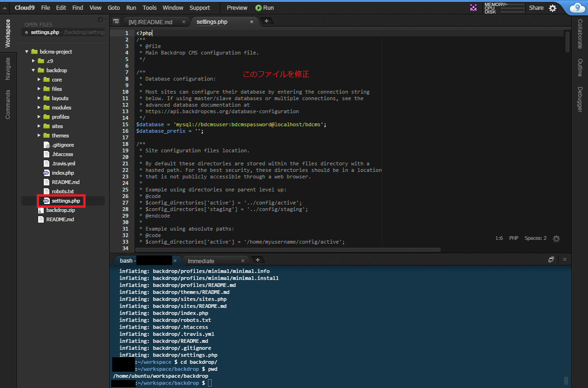The height and width of the screenshot is (388, 588).
Task: Open the Run menu in the menu bar
Action: click(131, 8)
